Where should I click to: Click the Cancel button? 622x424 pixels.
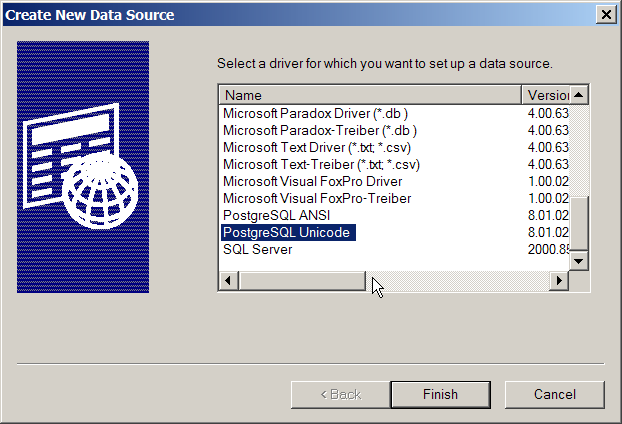554,394
